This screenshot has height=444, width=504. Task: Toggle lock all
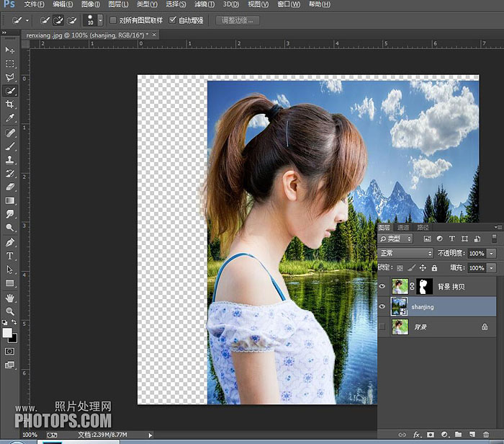click(x=434, y=267)
